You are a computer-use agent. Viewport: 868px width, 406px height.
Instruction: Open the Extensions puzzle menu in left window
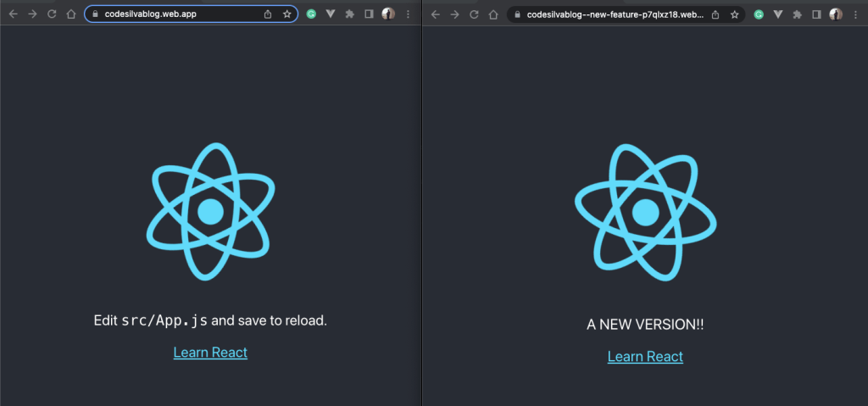(350, 14)
